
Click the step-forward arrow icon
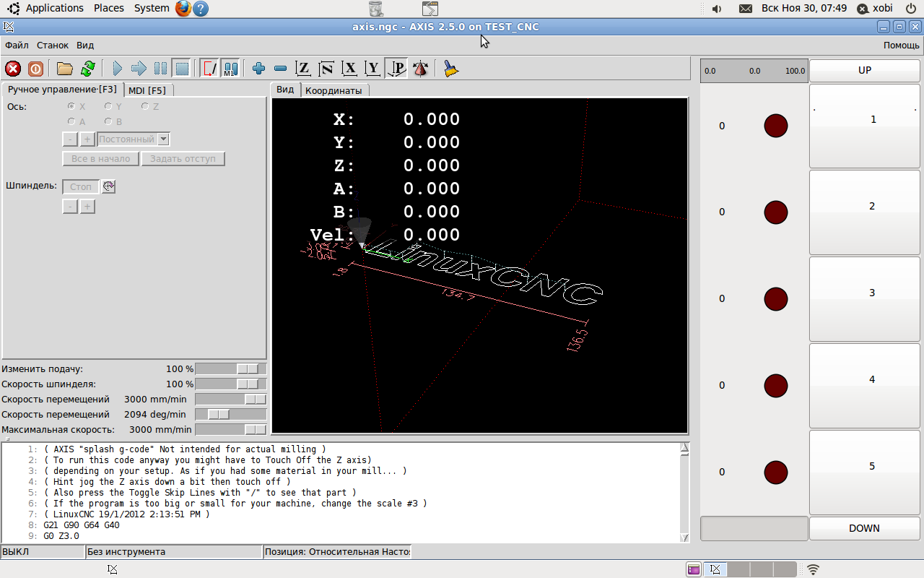(139, 69)
